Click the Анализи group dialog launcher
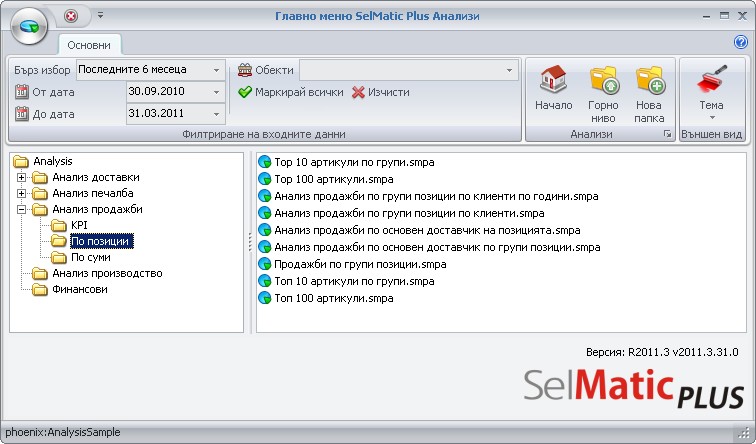Viewport: 756px width, 444px height. [667, 134]
